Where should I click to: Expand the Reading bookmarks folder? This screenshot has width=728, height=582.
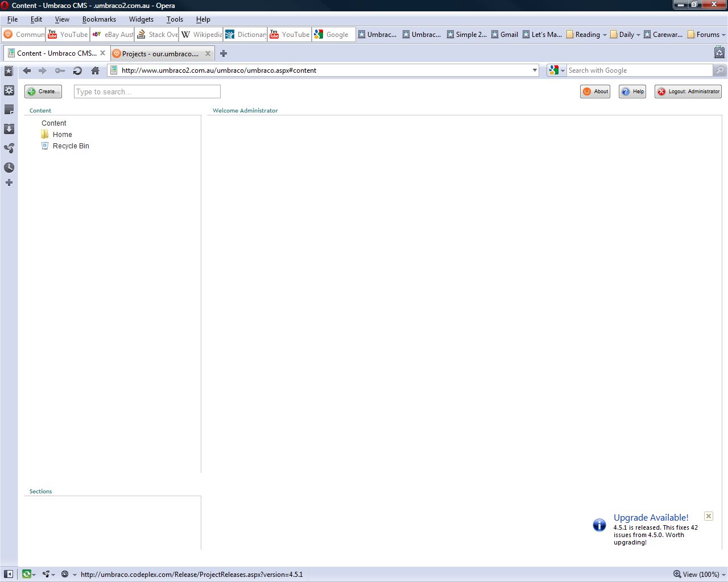click(586, 35)
